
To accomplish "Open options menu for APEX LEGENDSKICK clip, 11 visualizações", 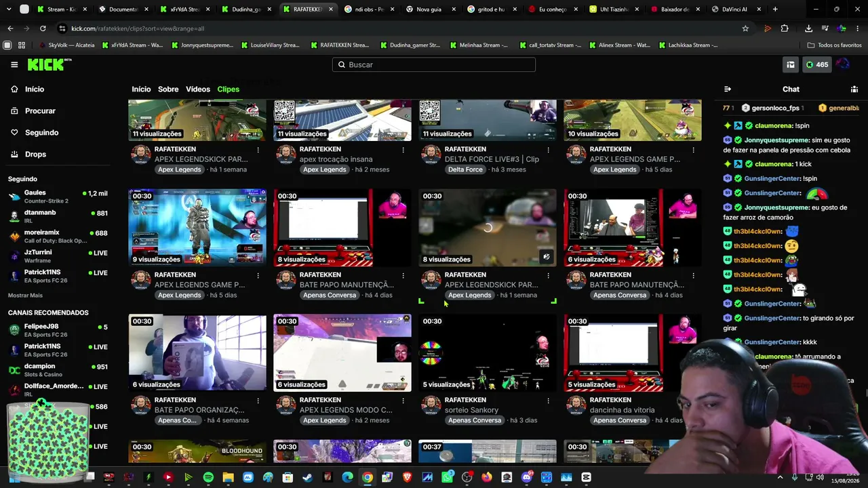I will [258, 150].
